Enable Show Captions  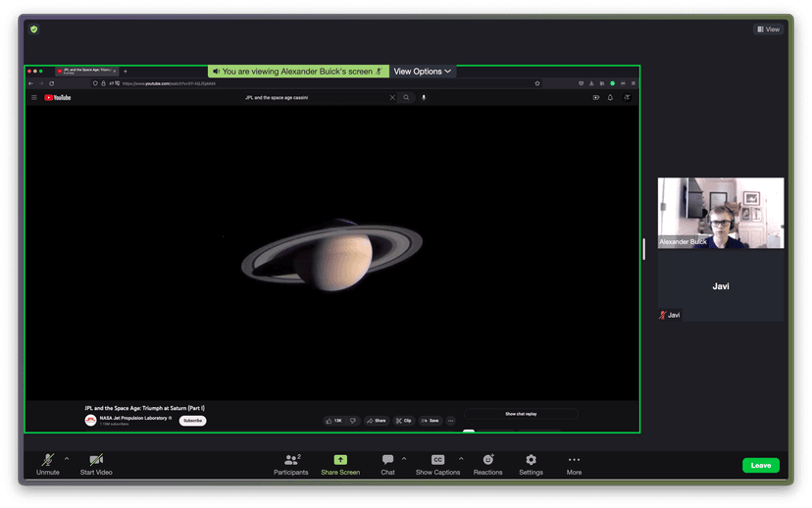tap(437, 459)
